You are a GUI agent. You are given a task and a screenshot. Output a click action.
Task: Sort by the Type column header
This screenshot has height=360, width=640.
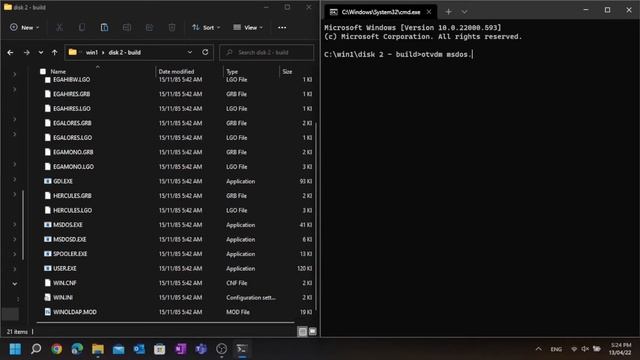(232, 71)
